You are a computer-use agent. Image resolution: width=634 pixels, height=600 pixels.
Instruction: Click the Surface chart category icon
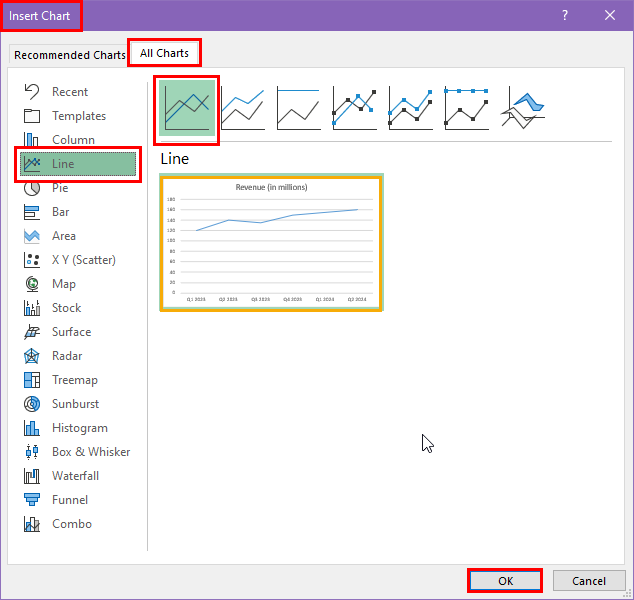coord(32,332)
